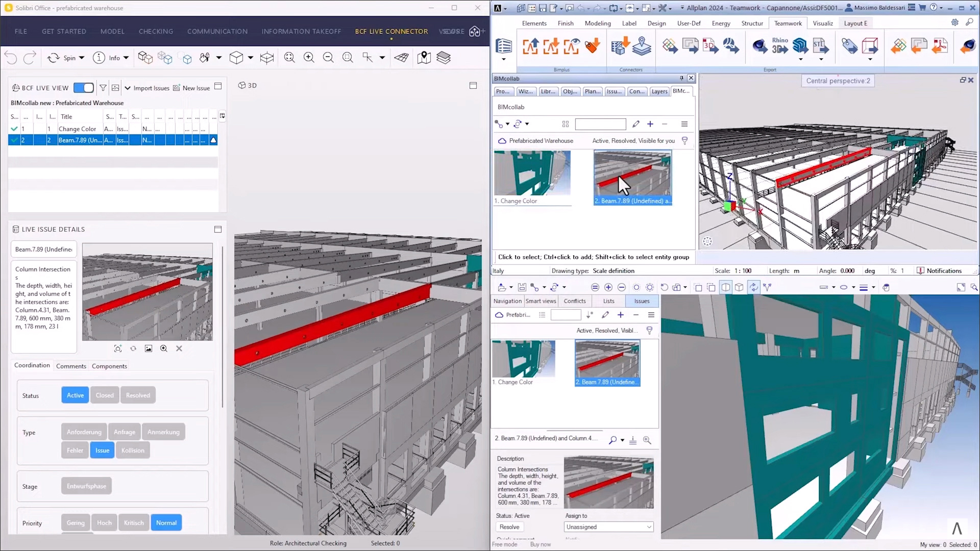Click the Redo arrow in Solibri toolbar
Viewport: 980px width, 551px height.
30,58
